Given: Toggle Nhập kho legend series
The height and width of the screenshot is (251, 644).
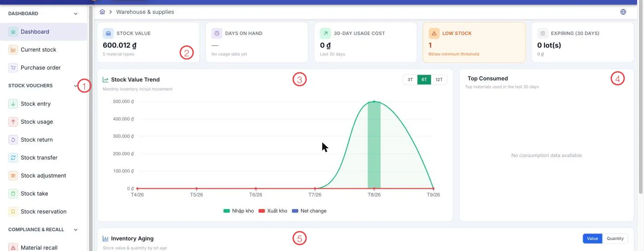Looking at the screenshot, I should tap(239, 211).
